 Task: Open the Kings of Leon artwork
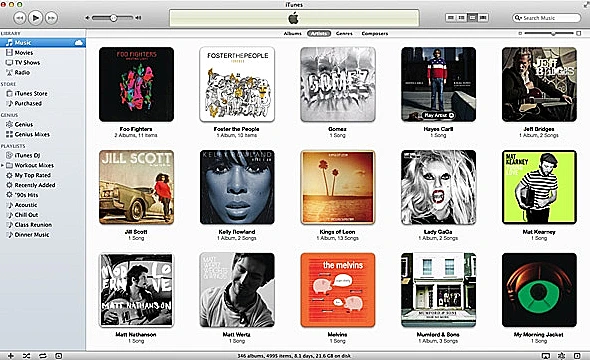tap(338, 187)
